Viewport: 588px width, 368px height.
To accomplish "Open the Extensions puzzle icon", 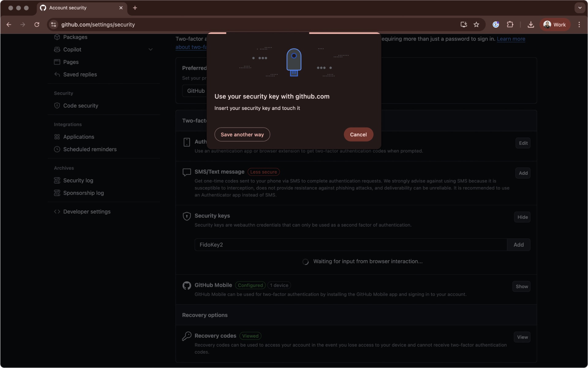I will [x=510, y=24].
